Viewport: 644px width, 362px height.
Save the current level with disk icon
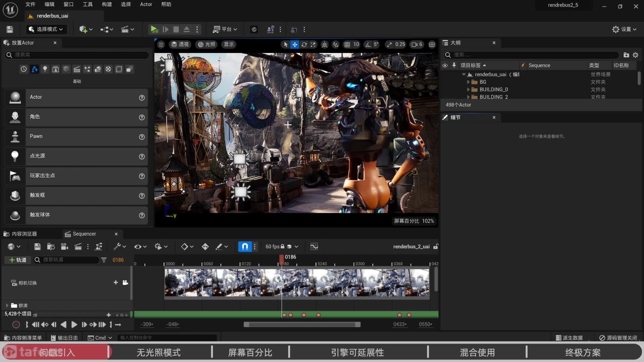pyautogui.click(x=10, y=29)
